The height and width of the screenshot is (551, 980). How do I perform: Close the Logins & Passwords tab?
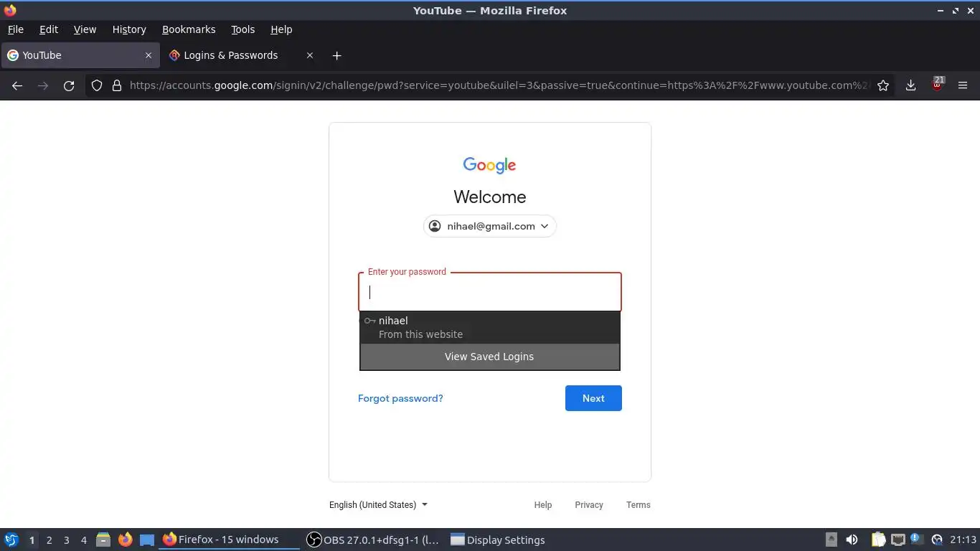[310, 55]
